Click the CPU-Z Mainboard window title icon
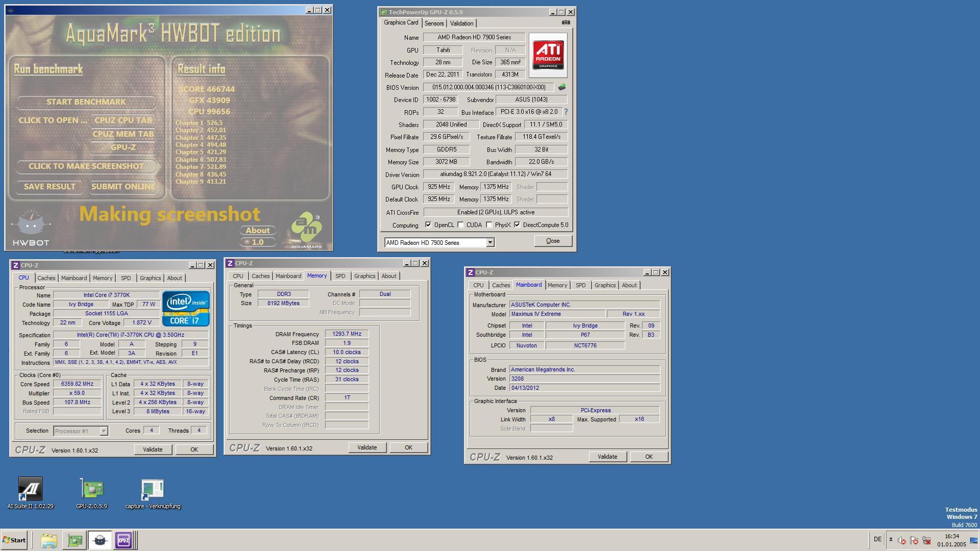The width and height of the screenshot is (980, 551). point(470,272)
